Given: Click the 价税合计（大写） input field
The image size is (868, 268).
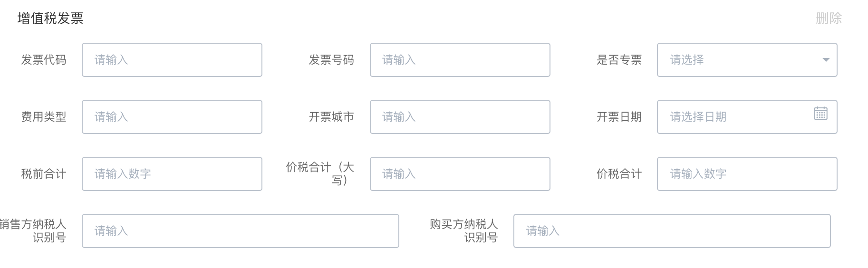Looking at the screenshot, I should [x=460, y=174].
